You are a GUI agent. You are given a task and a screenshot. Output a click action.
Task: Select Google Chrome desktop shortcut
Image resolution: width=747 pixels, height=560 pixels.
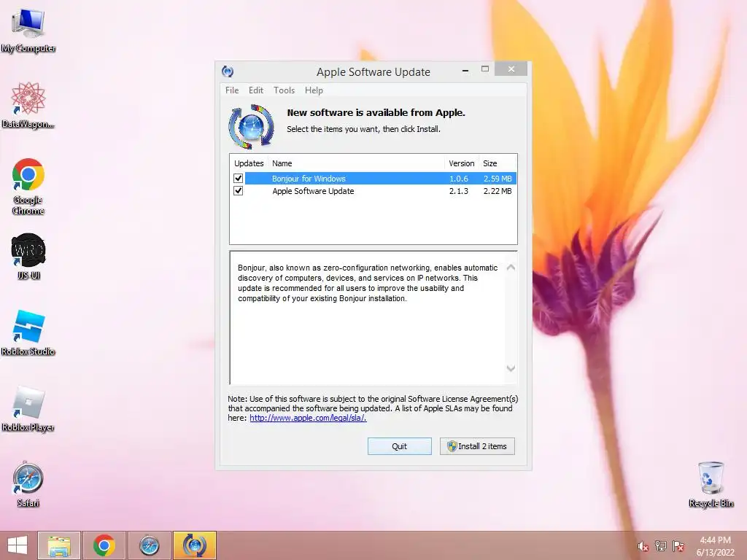(28, 186)
